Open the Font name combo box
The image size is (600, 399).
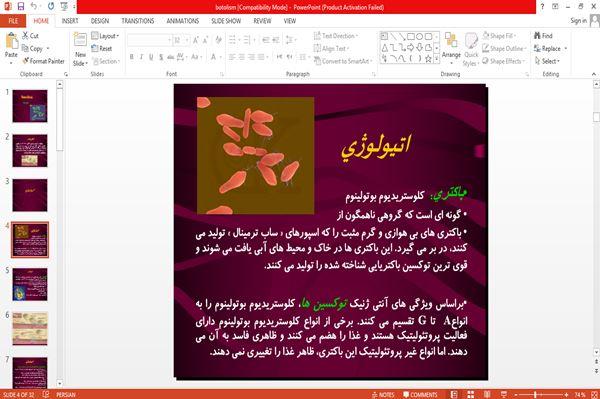[x=149, y=40]
